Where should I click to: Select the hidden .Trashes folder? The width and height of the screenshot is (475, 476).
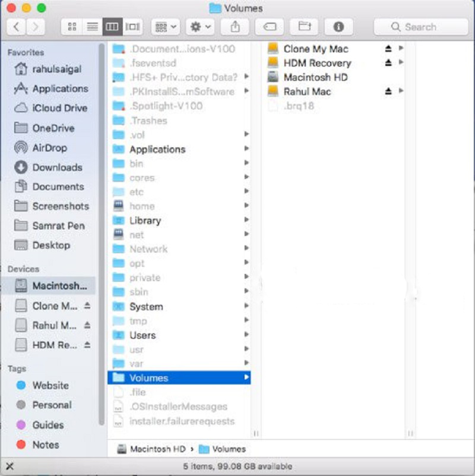179,121
